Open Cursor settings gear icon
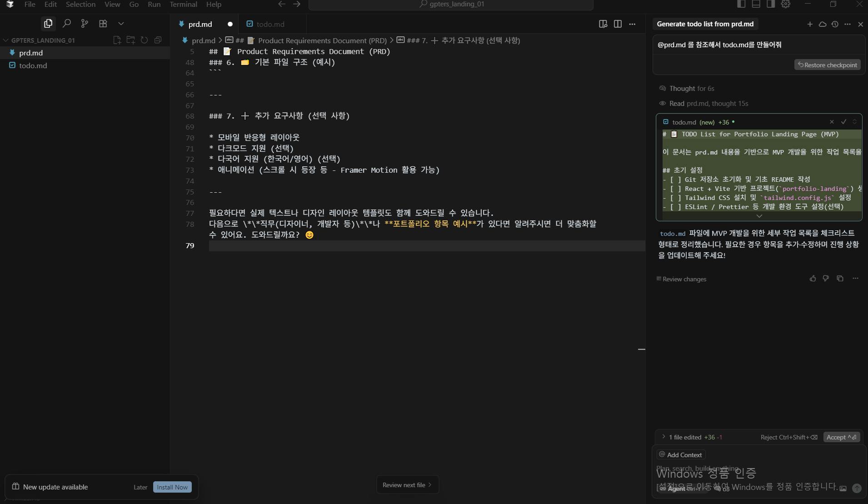 [x=786, y=4]
